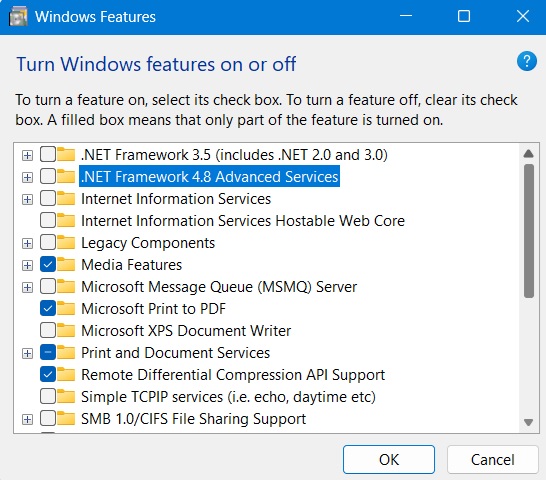Select 'Remote Differential Compression API Support' label
This screenshot has width=546, height=480.
233,375
